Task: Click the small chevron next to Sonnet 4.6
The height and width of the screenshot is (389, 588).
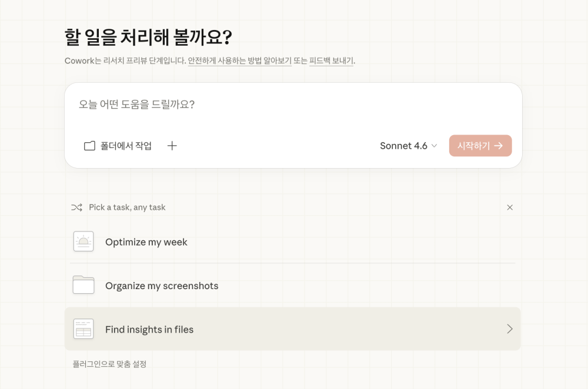Action: [435, 146]
